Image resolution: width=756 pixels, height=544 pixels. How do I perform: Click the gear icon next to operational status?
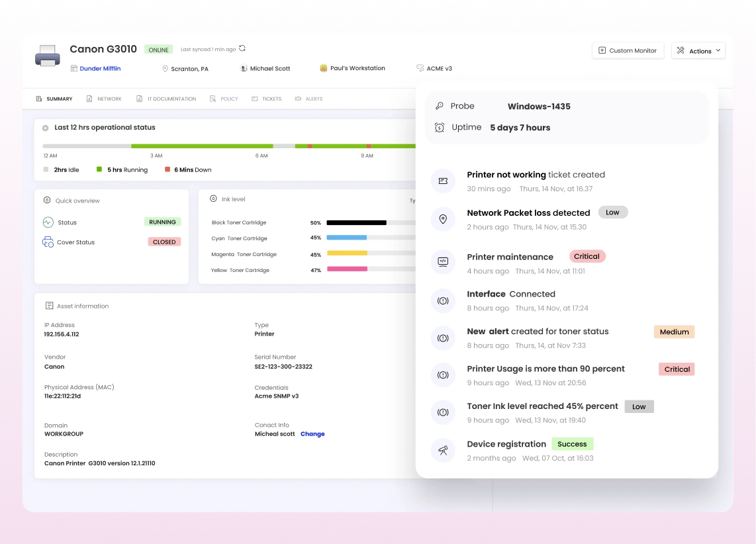point(46,128)
